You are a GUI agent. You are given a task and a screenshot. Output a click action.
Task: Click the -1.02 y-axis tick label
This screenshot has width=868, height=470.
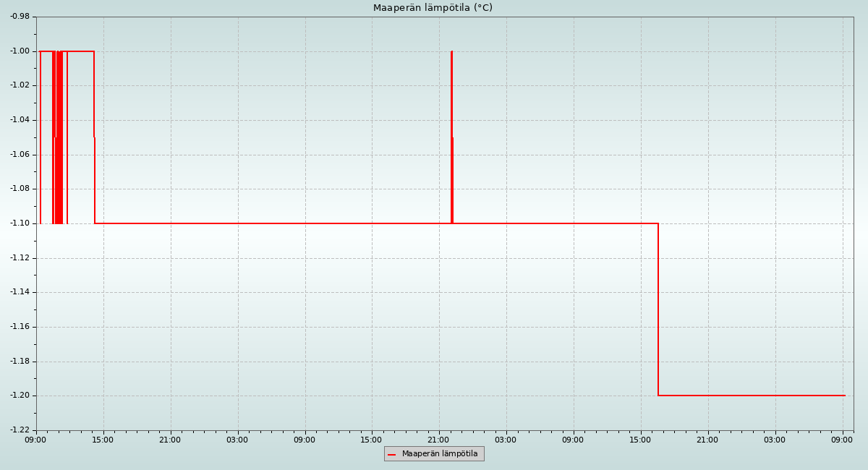[x=20, y=85]
